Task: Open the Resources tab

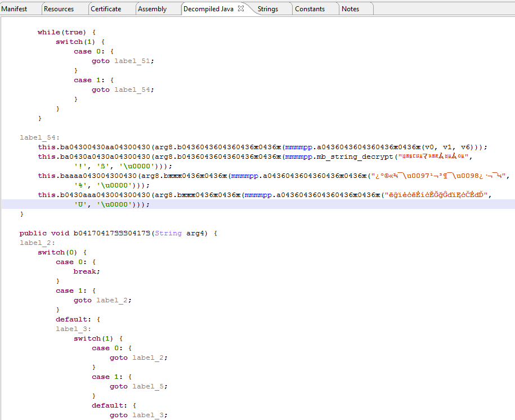Action: (x=59, y=9)
